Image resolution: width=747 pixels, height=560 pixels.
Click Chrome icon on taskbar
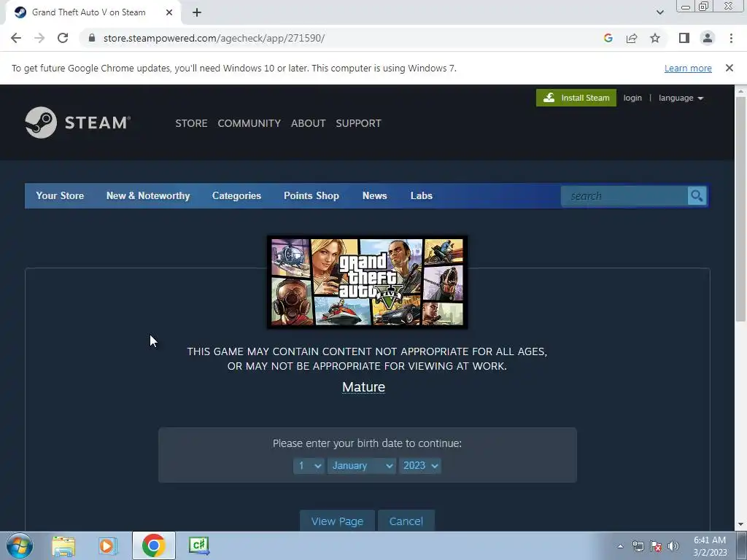(x=153, y=545)
